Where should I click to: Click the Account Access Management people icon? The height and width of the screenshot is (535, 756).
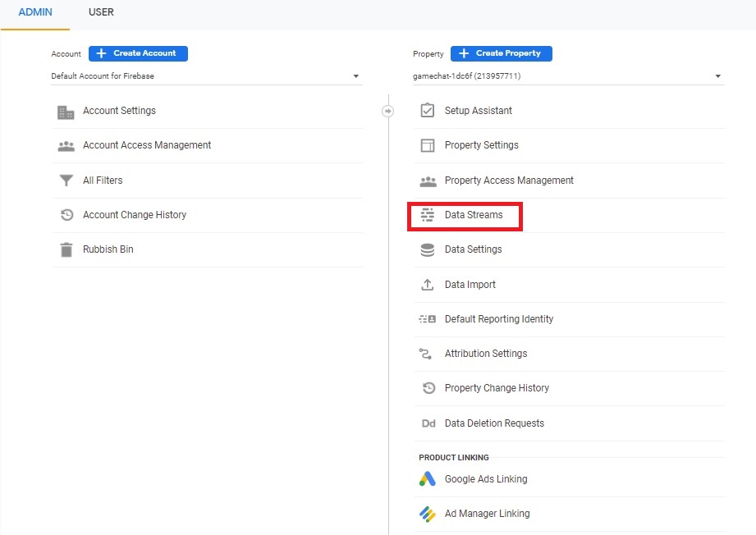click(66, 146)
